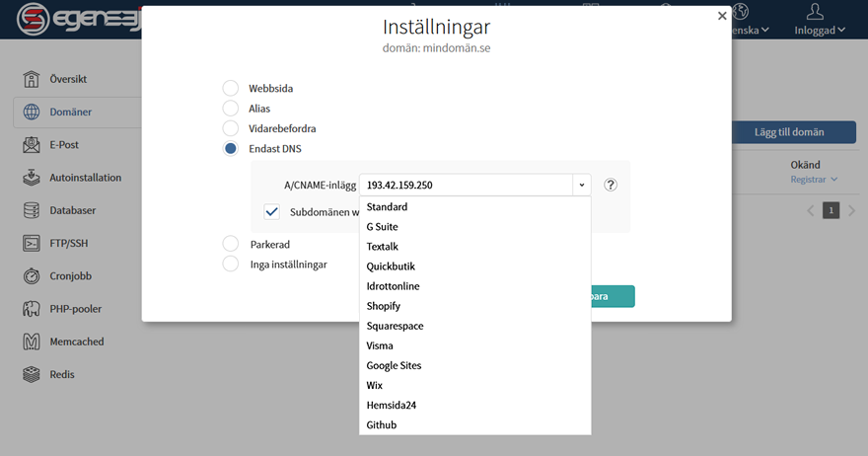Click the domän: mindomän.se subtitle
Image resolution: width=868 pixels, height=456 pixels.
click(436, 48)
